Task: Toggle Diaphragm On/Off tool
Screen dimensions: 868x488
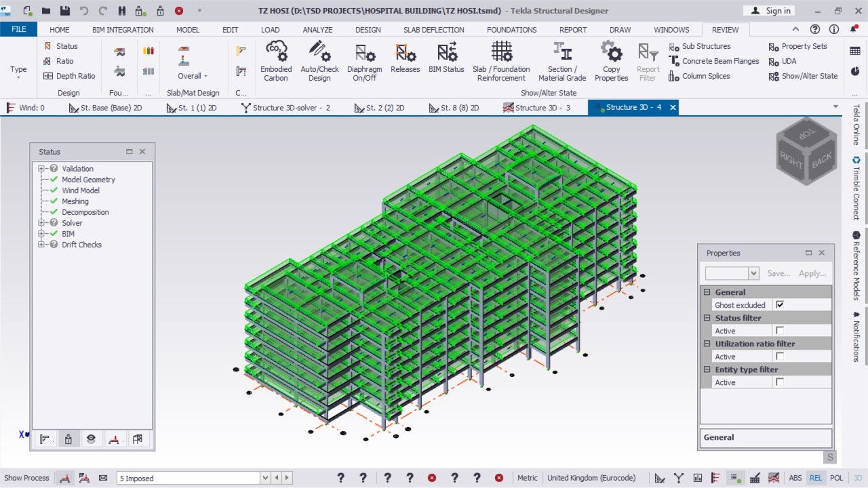Action: click(364, 62)
